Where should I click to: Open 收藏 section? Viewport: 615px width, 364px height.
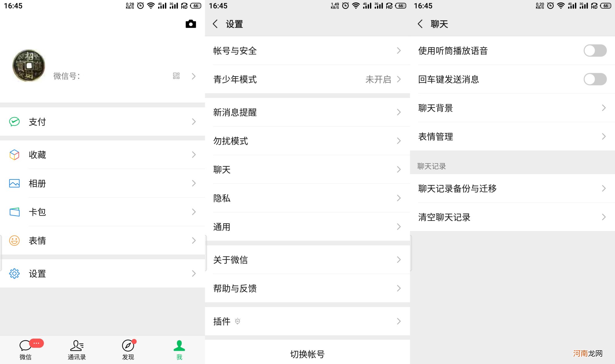(102, 155)
